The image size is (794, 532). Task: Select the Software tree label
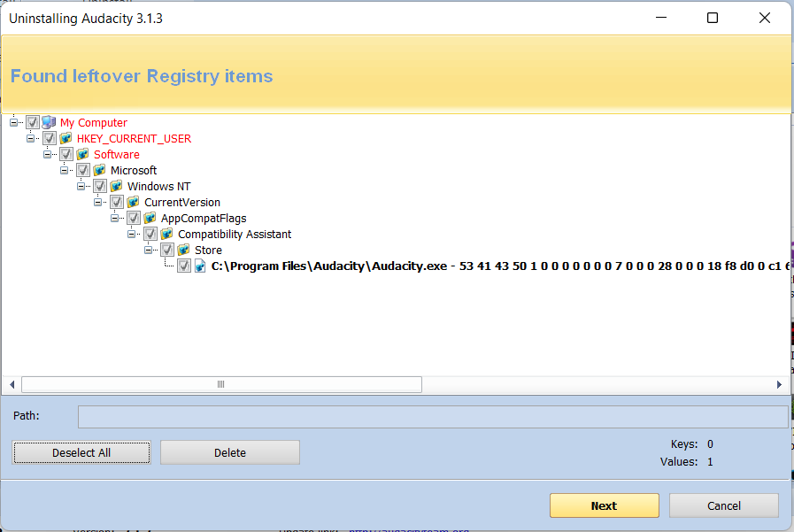117,154
